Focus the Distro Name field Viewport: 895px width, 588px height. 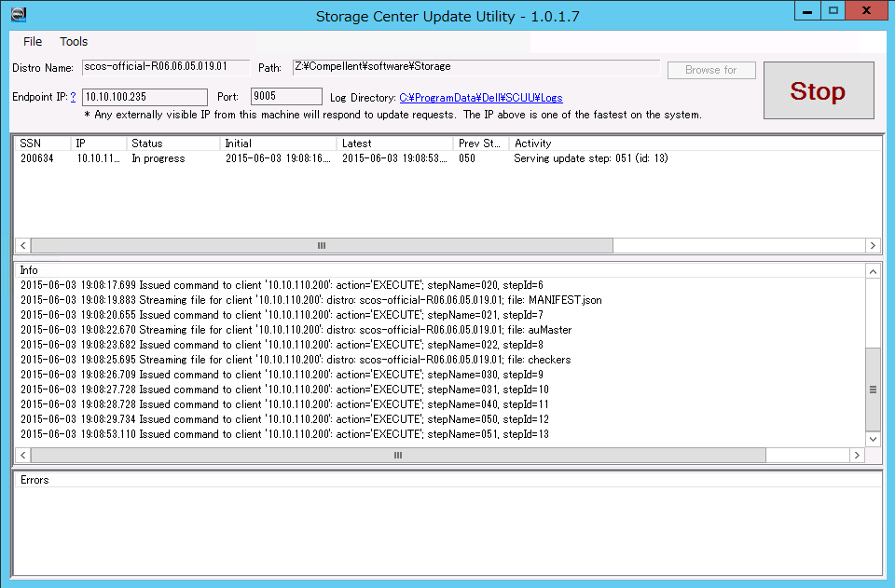[166, 67]
